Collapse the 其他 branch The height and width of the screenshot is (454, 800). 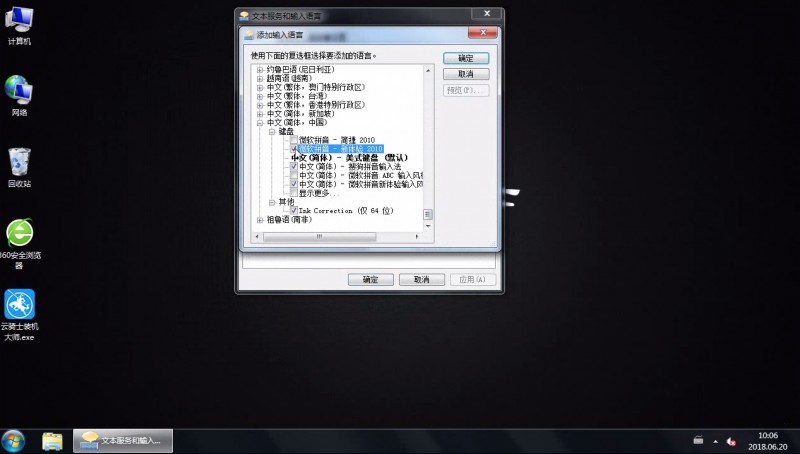click(x=272, y=202)
